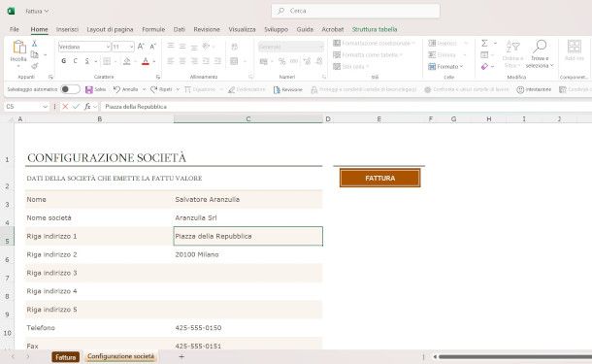The image size is (592, 364).
Task: Click column header C
Action: 248,119
